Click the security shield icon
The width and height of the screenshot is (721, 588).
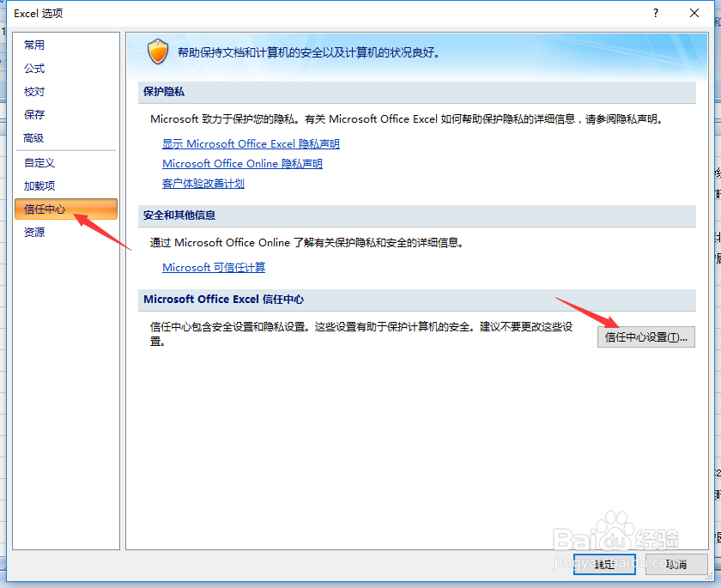pos(158,52)
